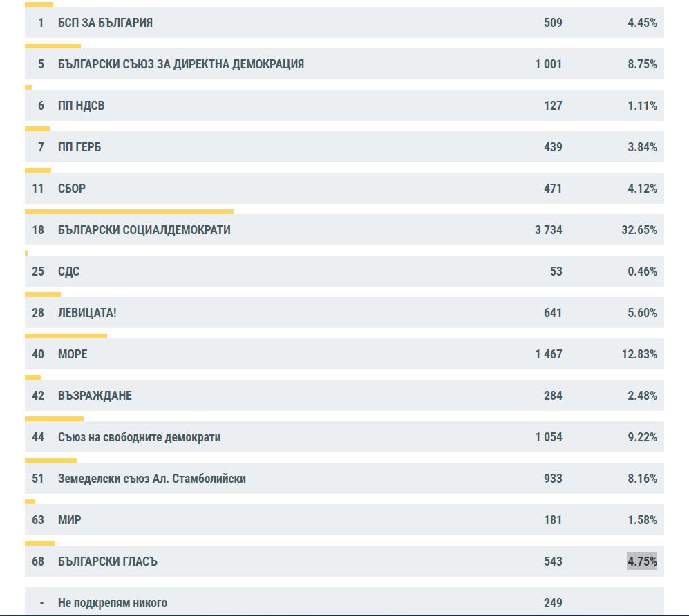
Task: Select the МОРЕ party name
Action: pos(73,354)
